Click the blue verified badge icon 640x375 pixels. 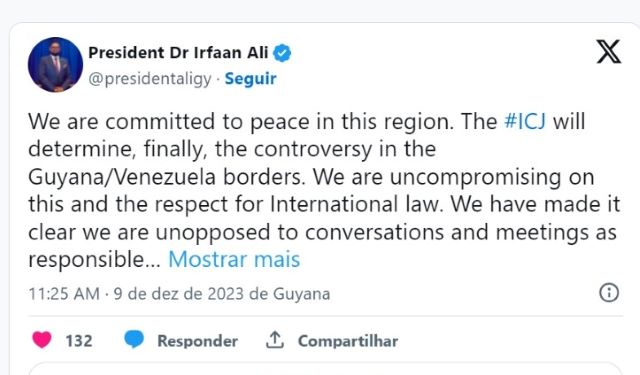tap(282, 53)
